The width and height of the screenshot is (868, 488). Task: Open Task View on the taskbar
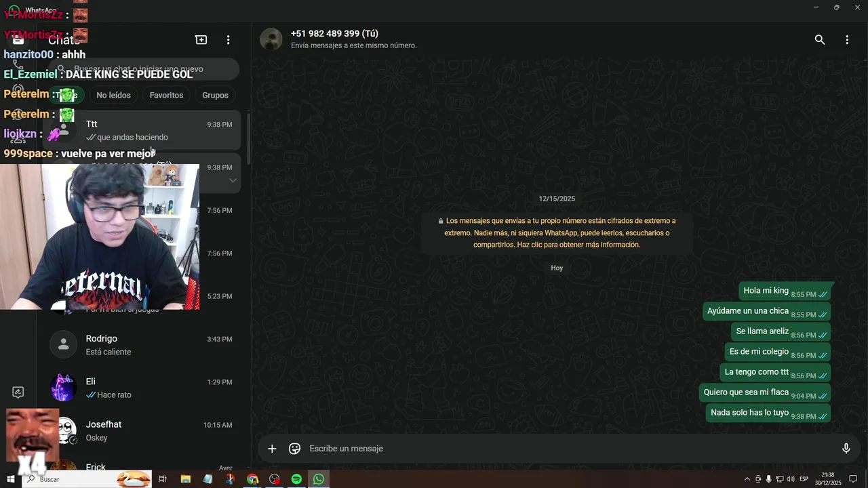click(163, 479)
